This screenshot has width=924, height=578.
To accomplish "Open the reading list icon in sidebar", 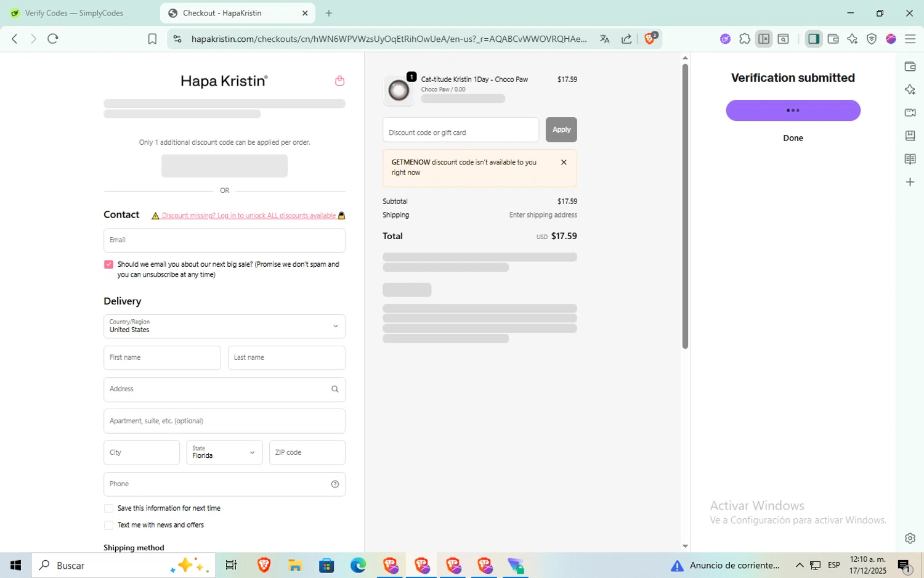I will (910, 159).
